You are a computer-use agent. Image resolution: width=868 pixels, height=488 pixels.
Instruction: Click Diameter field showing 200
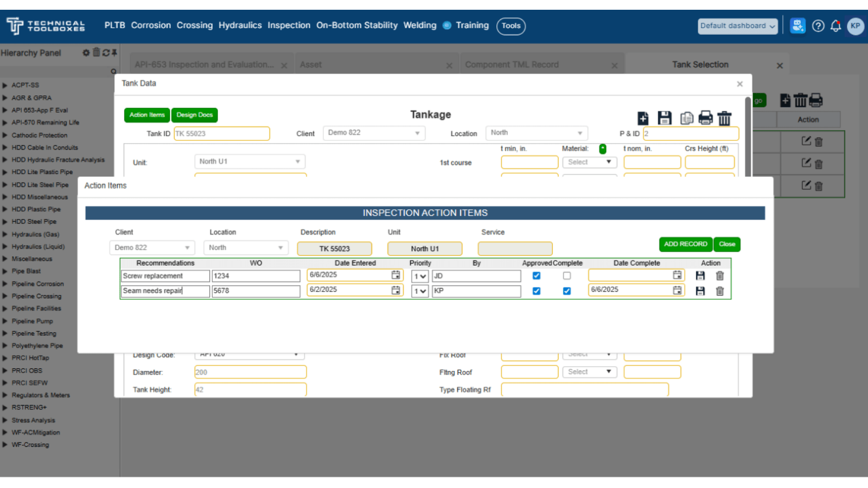(x=250, y=372)
